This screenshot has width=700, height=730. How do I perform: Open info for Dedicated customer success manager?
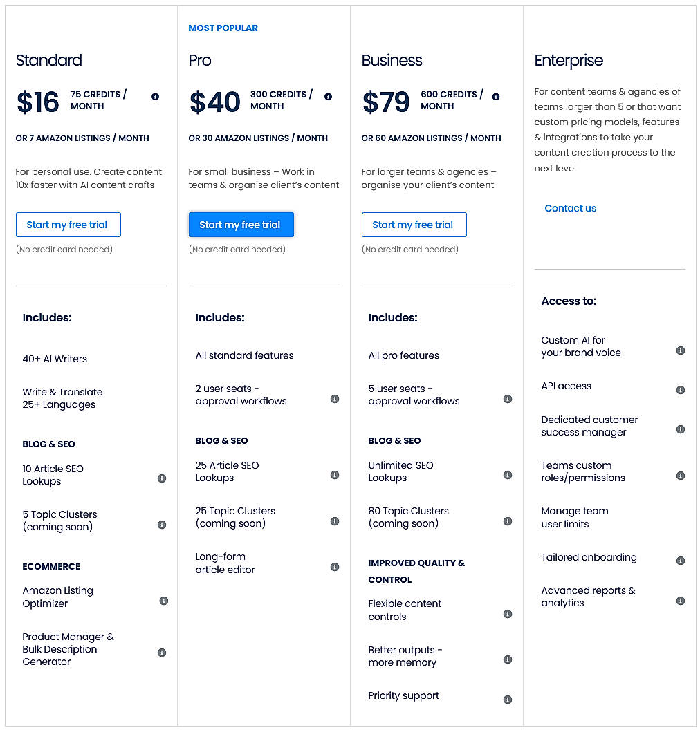tap(681, 429)
